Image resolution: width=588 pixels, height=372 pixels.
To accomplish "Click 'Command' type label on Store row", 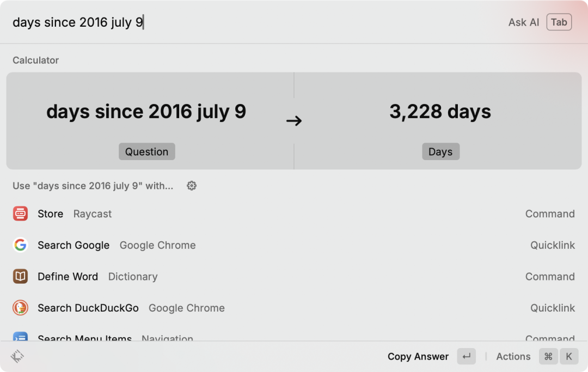I will click(x=550, y=214).
